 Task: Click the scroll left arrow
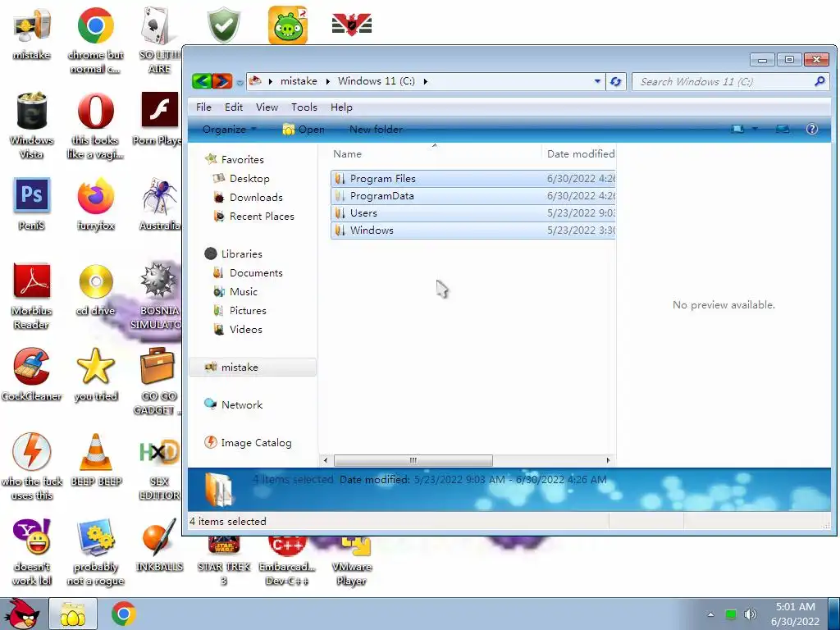[326, 460]
